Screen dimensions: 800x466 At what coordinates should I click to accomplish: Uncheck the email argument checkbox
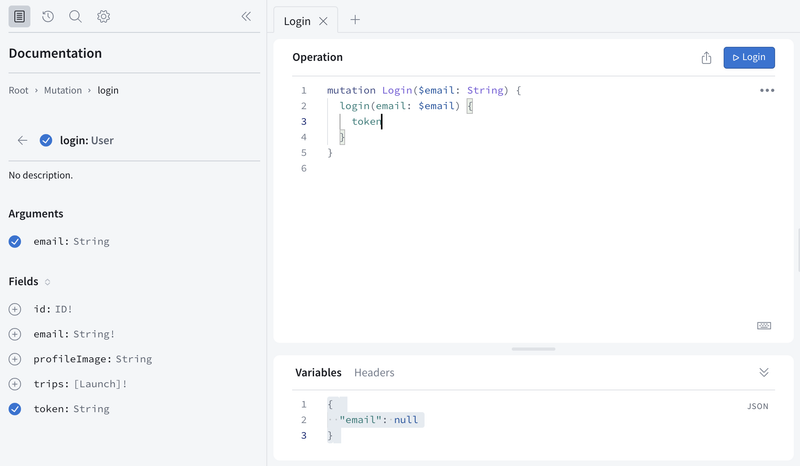tap(15, 241)
